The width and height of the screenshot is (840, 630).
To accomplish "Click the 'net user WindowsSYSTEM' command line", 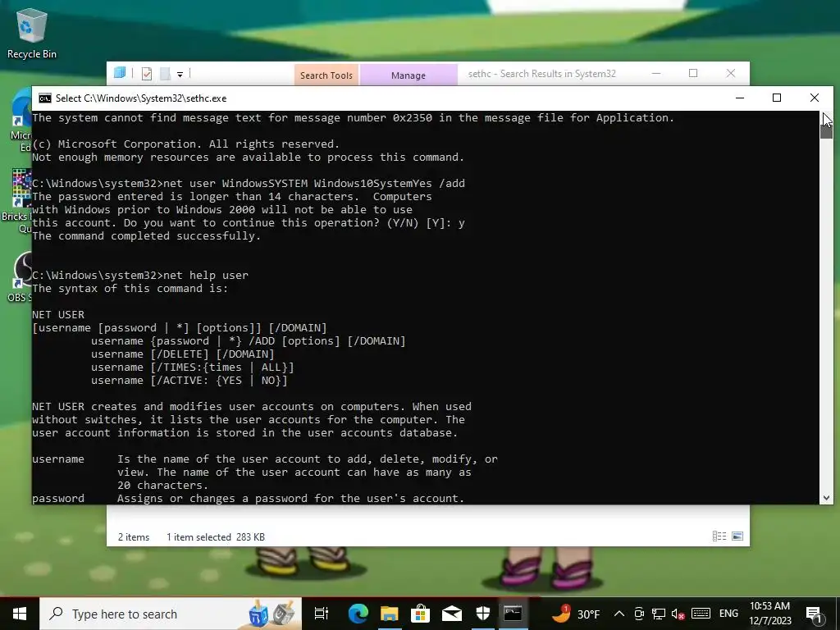I will pos(249,183).
